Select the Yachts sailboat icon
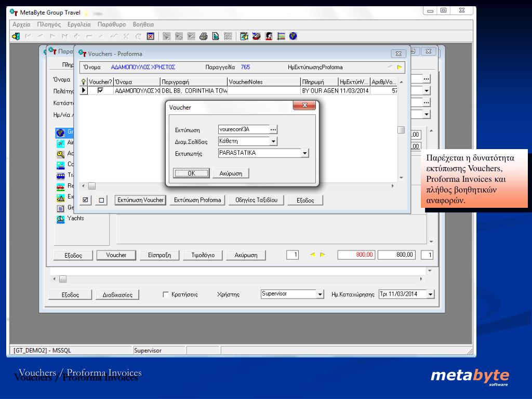 [x=60, y=219]
